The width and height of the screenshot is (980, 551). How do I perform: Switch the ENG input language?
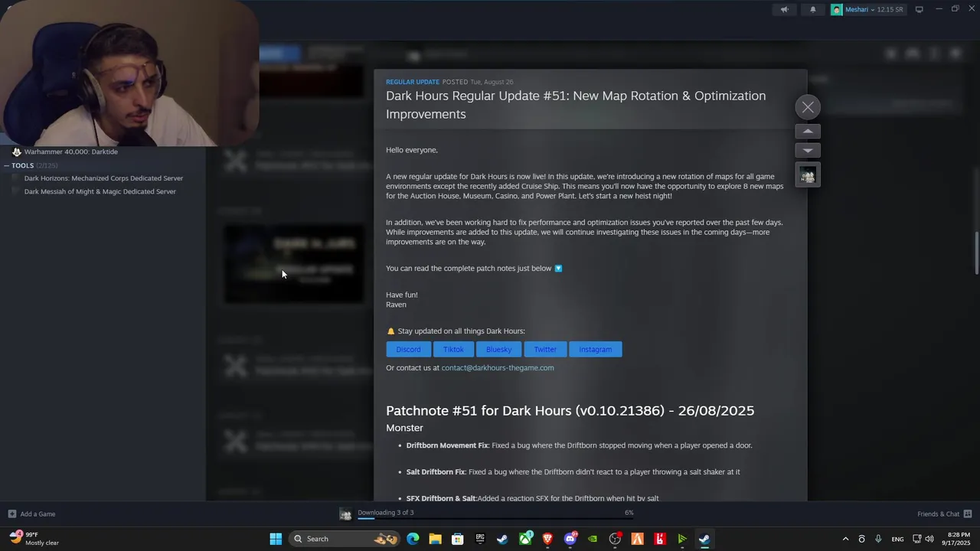point(897,539)
